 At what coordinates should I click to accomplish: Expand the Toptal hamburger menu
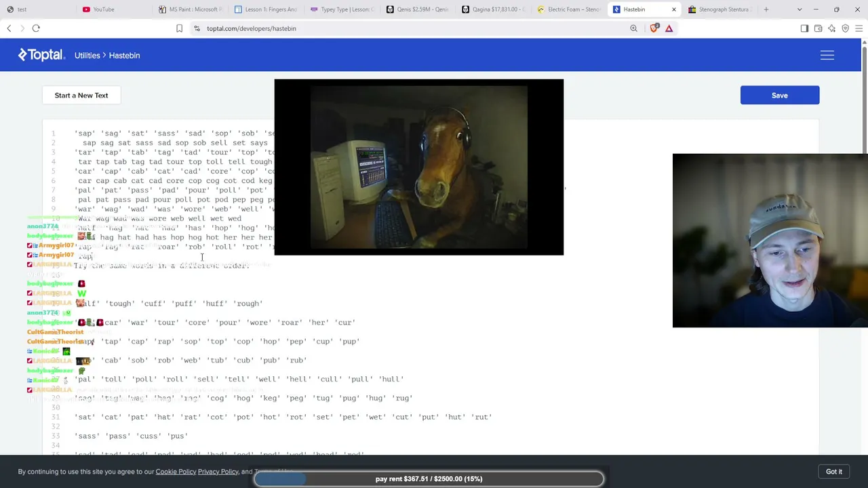[x=827, y=55]
